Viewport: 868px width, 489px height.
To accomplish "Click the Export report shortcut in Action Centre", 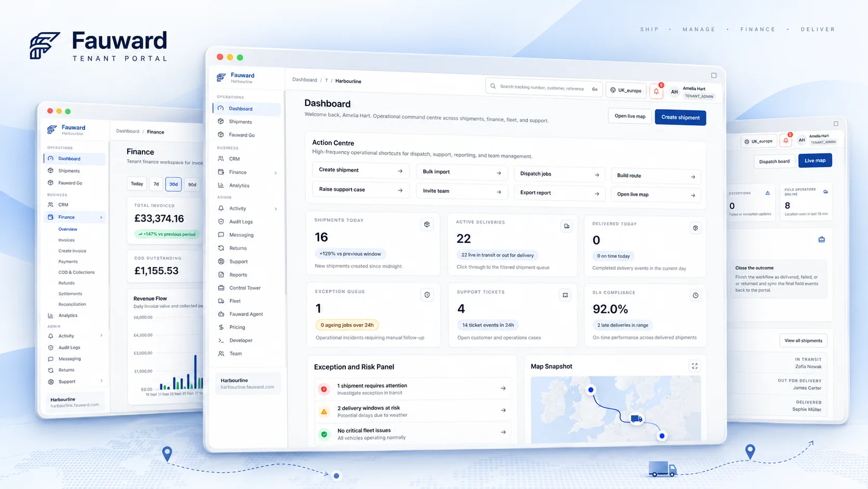I will (559, 193).
